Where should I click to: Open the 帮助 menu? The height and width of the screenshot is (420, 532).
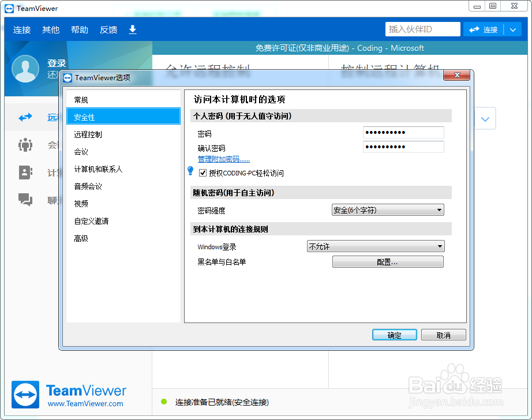[x=80, y=30]
